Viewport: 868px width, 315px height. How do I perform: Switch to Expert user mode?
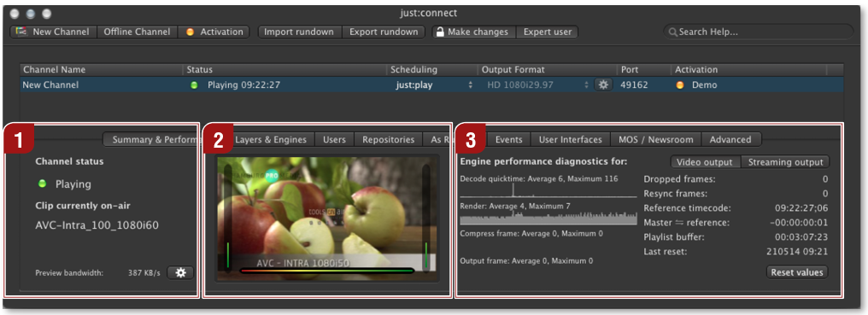coord(548,32)
